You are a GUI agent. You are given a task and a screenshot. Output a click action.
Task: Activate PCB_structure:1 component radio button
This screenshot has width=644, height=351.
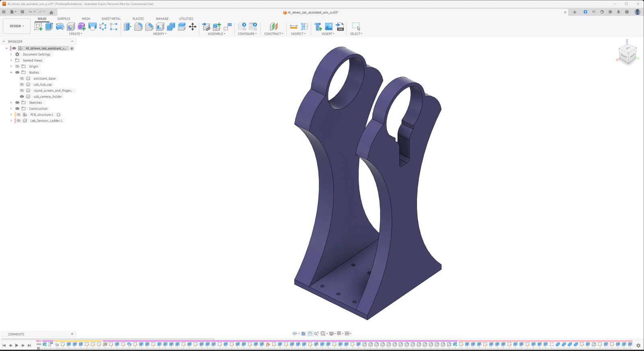[58, 115]
